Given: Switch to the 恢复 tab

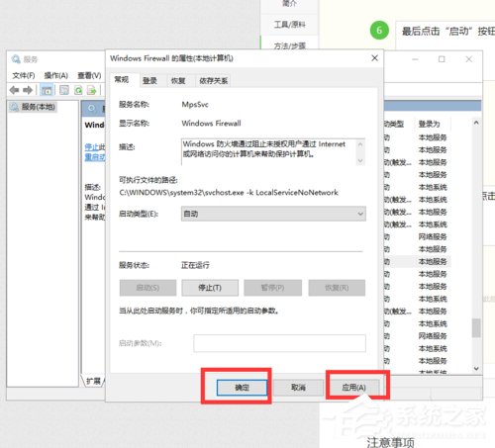Looking at the screenshot, I should pos(178,81).
